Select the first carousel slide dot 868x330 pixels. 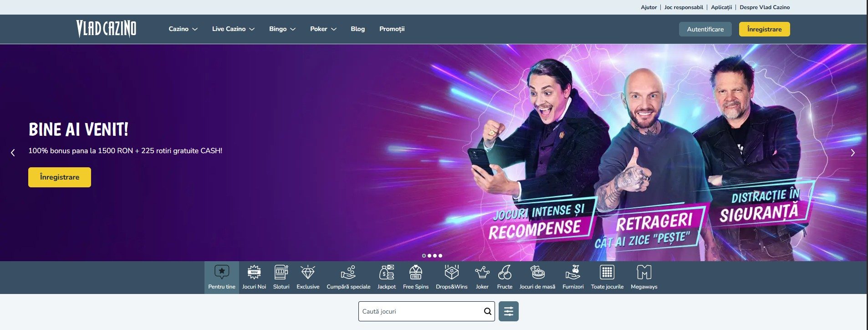[424, 256]
